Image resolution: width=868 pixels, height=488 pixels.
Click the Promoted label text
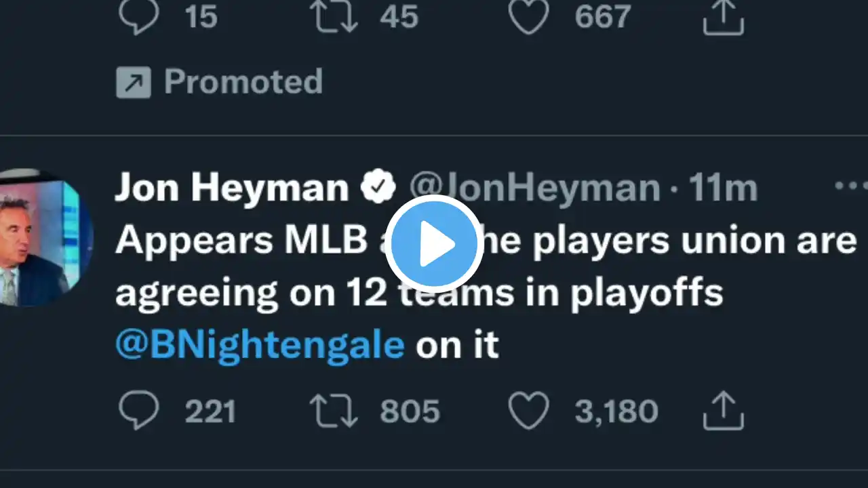pos(243,82)
